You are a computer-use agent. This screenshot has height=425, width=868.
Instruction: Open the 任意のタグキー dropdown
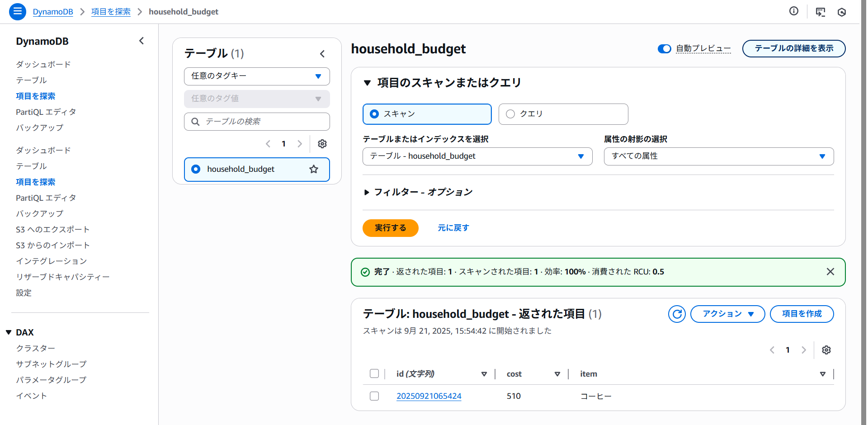pos(257,76)
